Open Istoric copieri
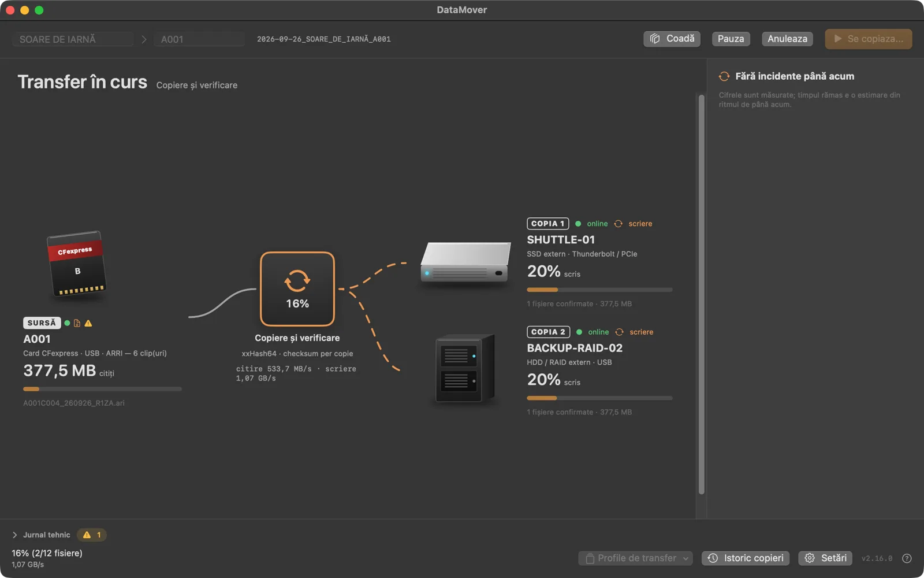The width and height of the screenshot is (924, 578). (746, 558)
